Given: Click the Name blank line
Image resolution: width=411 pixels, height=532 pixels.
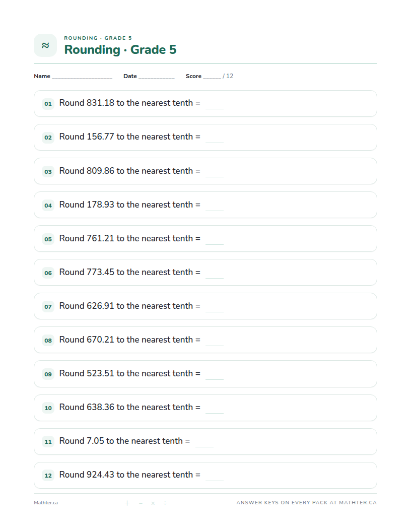Looking at the screenshot, I should tap(82, 78).
